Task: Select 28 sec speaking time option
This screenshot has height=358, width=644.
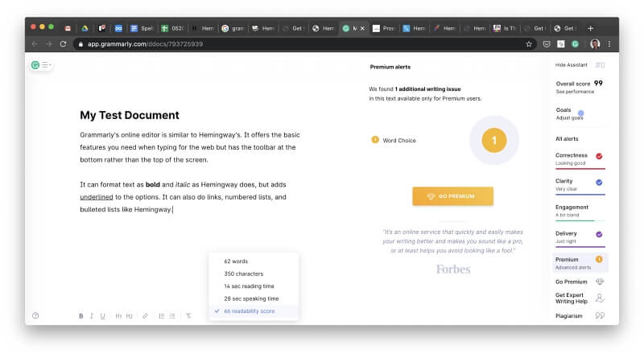Action: [254, 298]
